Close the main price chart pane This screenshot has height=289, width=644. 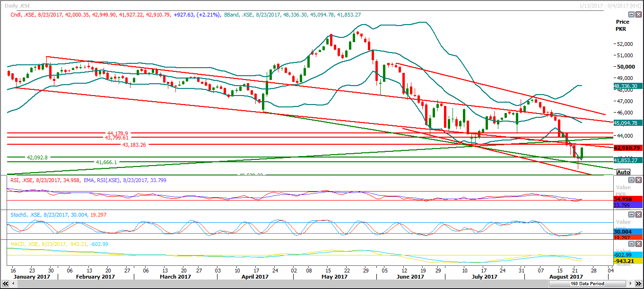pyautogui.click(x=639, y=15)
